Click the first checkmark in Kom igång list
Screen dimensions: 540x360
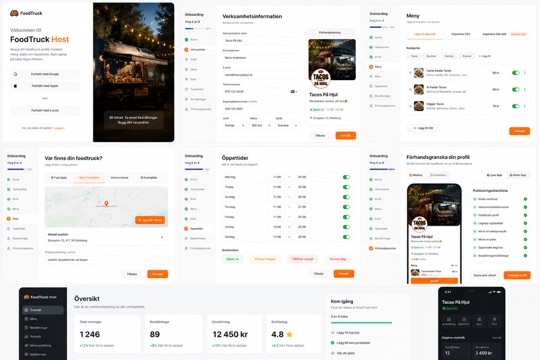(x=333, y=332)
